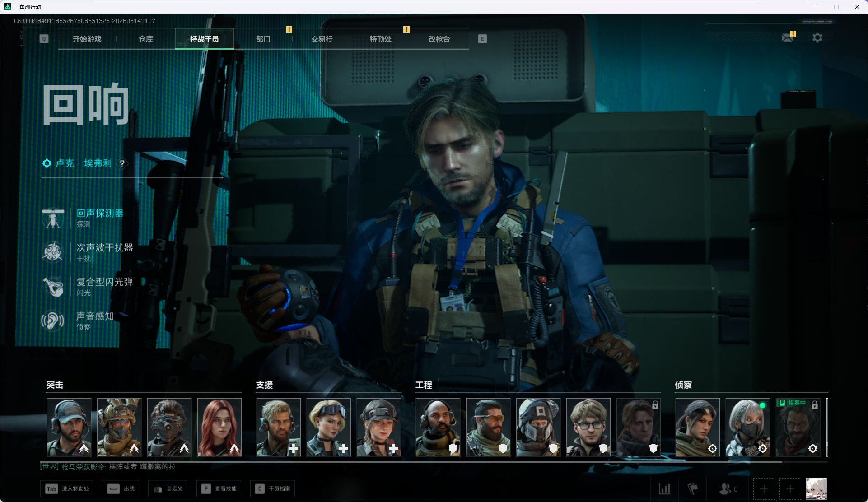Viewport: 868px width, 502px height.
Task: Open the flag icon in bottom bar
Action: pos(693,488)
